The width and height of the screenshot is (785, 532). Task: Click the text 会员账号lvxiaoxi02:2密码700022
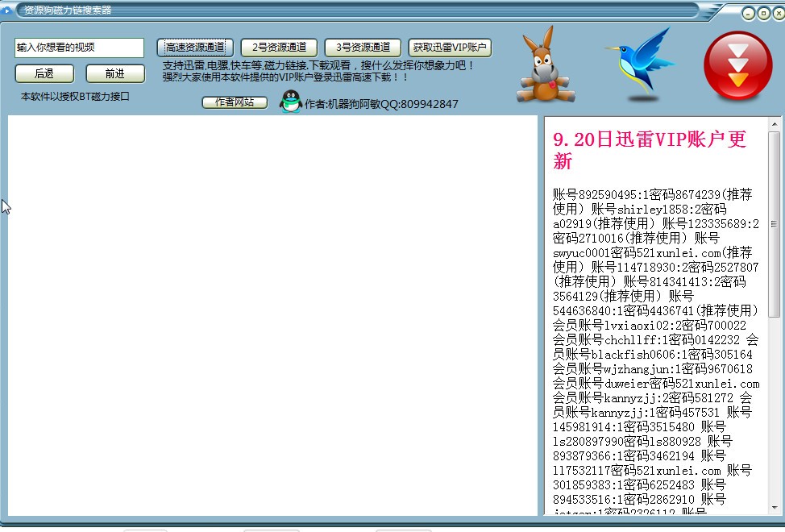tap(650, 326)
